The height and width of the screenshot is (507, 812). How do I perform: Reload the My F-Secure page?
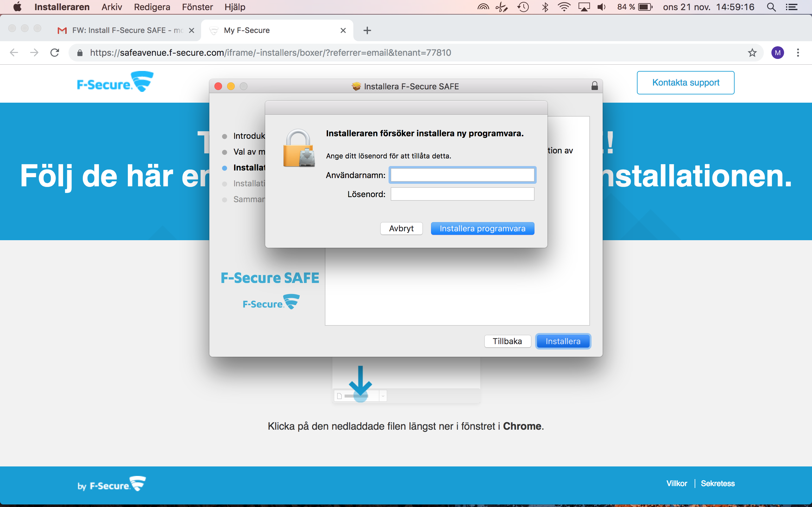[55, 53]
